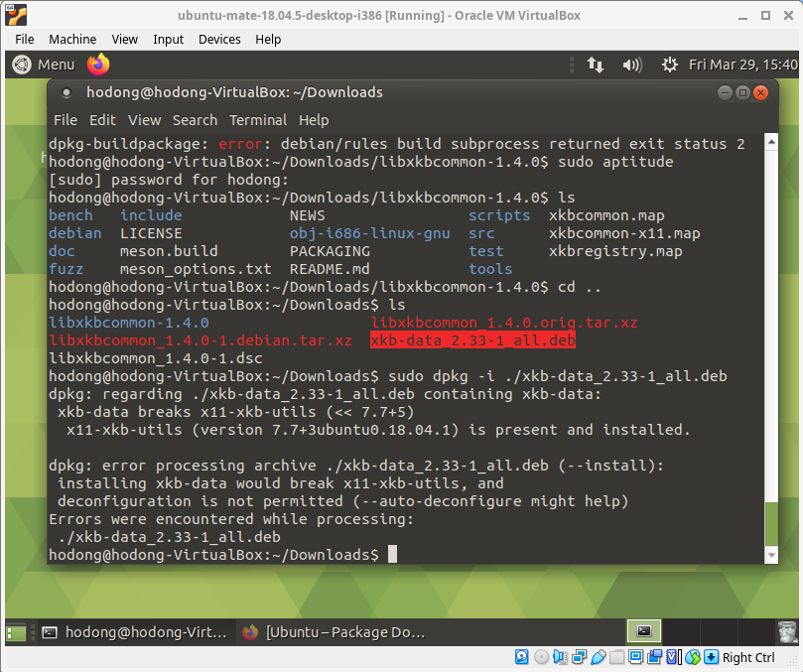This screenshot has height=672, width=803.
Task: Click the VirtualBox network adapters status icon
Action: point(580,657)
